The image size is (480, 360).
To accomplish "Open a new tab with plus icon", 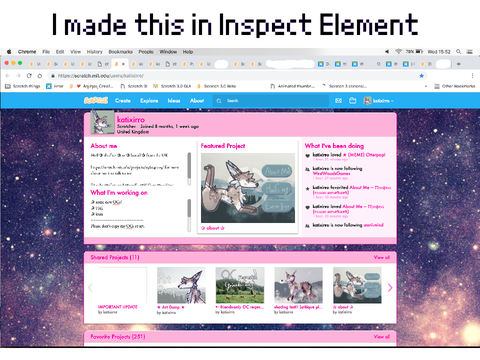I will 459,64.
